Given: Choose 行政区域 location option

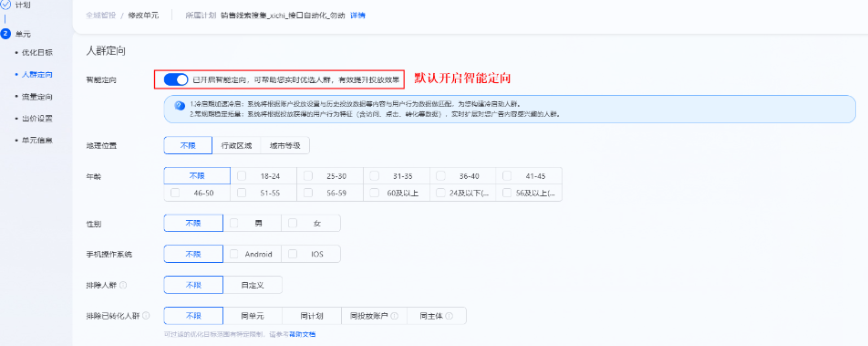Looking at the screenshot, I should point(236,145).
